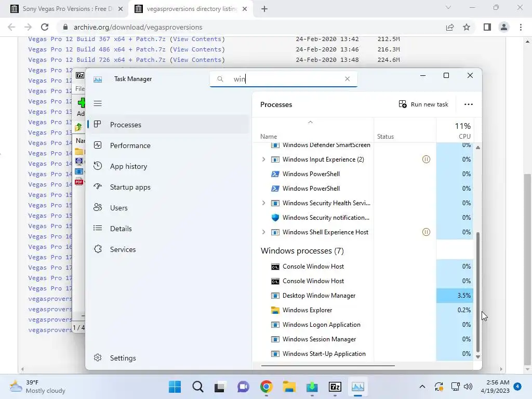Image resolution: width=532 pixels, height=399 pixels.
Task: Open Task Manager hamburger navigation menu
Action: [98, 103]
